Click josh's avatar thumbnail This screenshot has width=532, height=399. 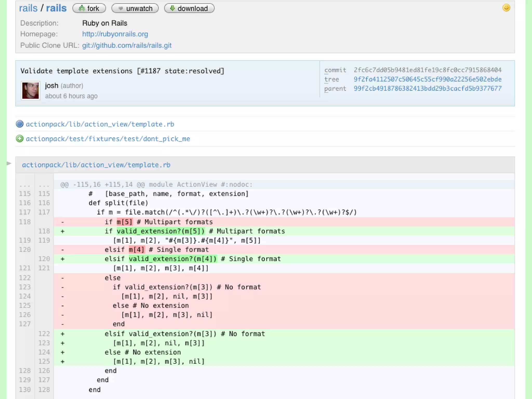pos(30,91)
